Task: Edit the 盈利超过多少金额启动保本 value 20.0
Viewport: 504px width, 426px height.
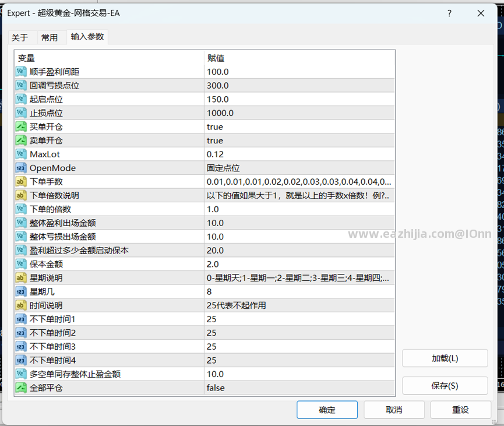Action: 299,251
